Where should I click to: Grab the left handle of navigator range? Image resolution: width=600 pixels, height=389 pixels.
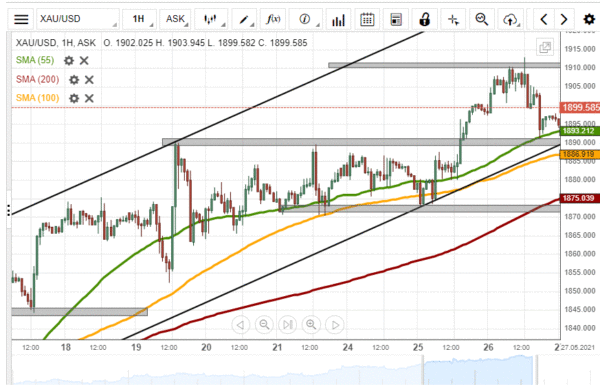coord(423,370)
